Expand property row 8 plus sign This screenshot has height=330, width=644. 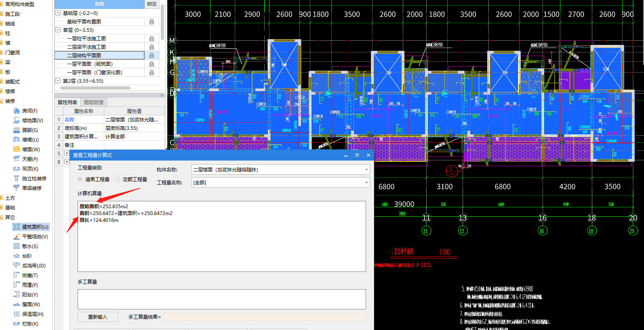pyautogui.click(x=67, y=162)
